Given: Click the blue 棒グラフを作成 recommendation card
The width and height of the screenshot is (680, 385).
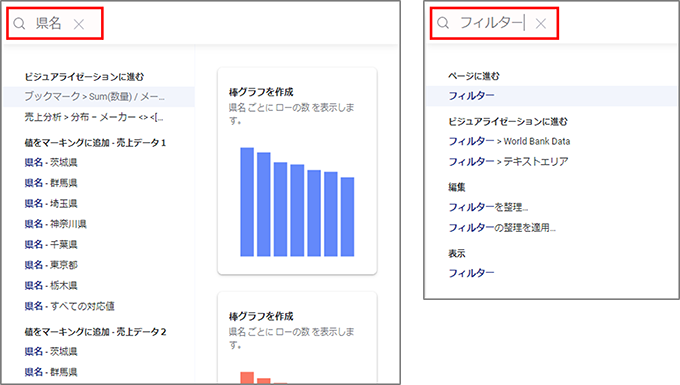Looking at the screenshot, I should pyautogui.click(x=297, y=171).
